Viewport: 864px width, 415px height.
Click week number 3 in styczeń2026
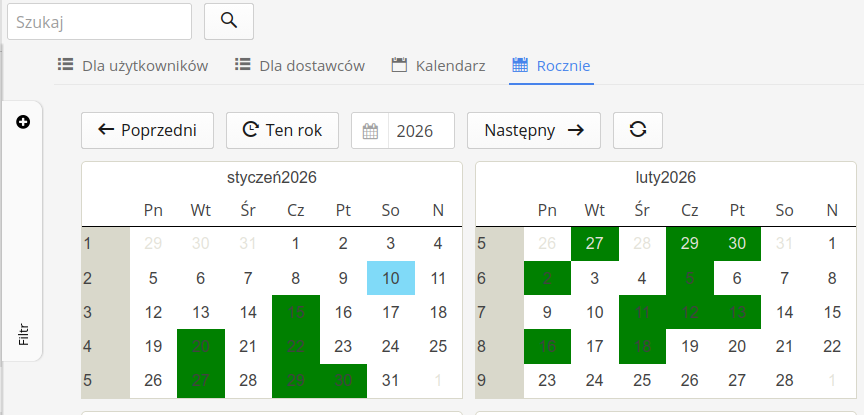[89, 312]
